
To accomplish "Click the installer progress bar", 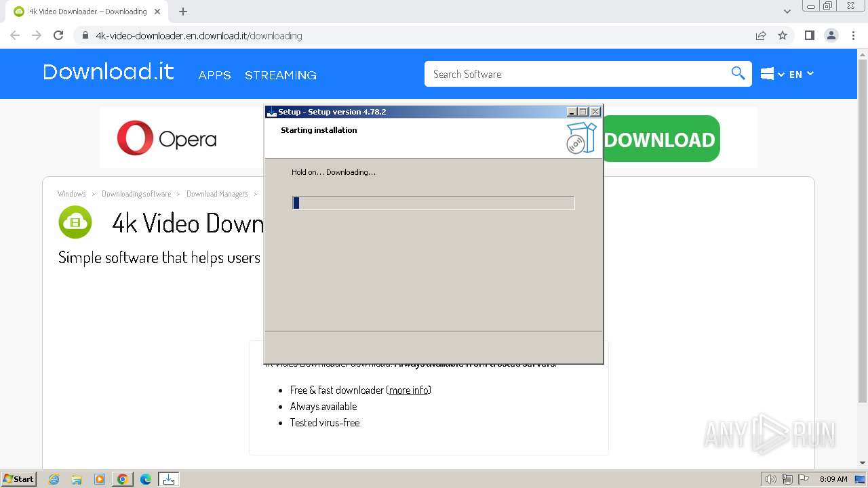I will tap(433, 203).
